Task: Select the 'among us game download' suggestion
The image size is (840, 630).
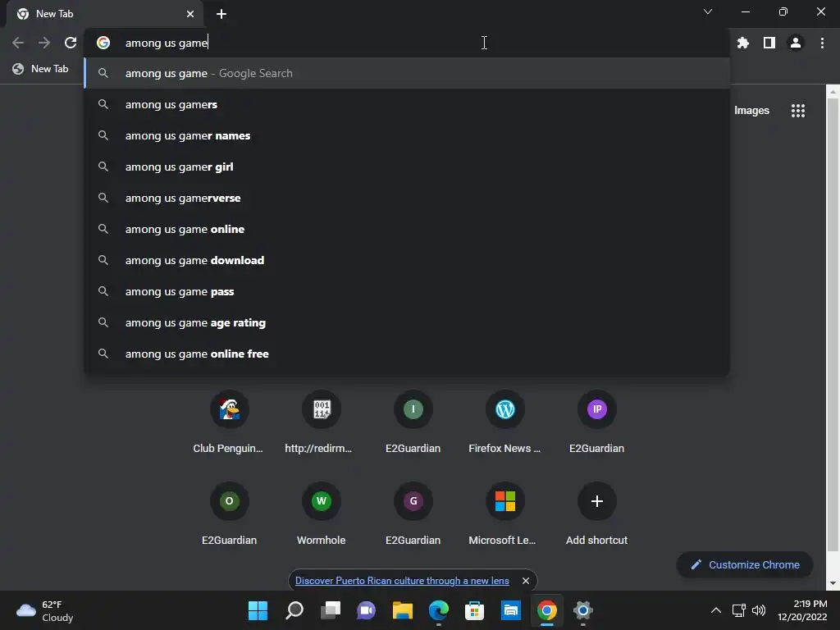Action: 407,260
